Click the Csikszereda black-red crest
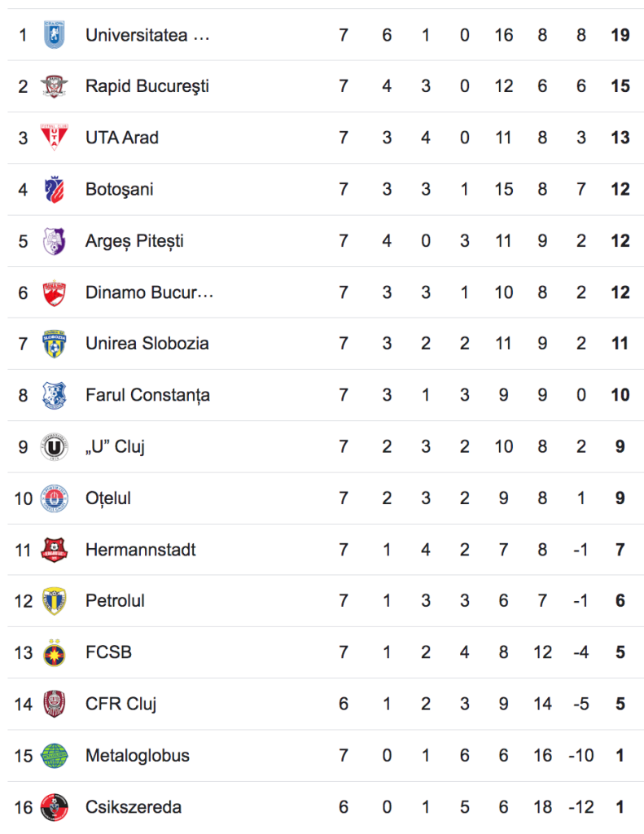 tap(55, 807)
